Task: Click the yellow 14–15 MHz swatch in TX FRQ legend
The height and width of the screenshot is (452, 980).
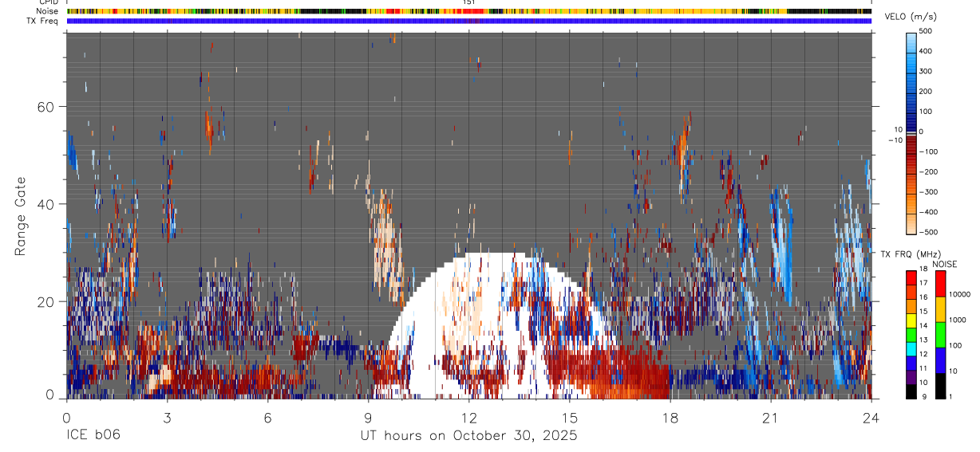Action: click(911, 319)
